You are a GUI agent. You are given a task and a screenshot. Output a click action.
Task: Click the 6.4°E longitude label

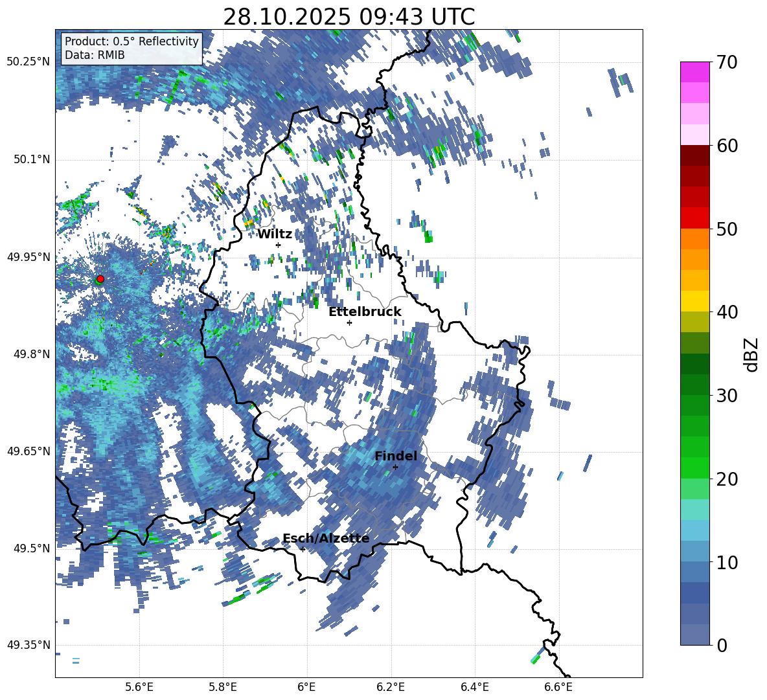coord(474,687)
